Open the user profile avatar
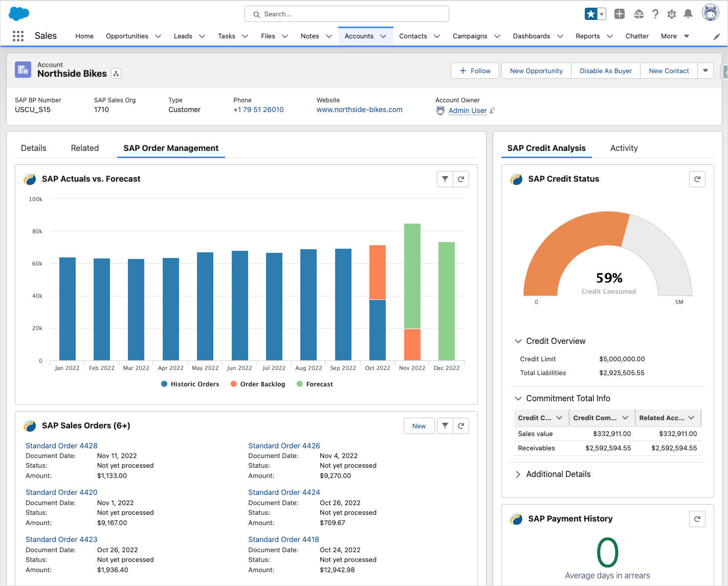Viewport: 728px width, 586px height. (711, 13)
